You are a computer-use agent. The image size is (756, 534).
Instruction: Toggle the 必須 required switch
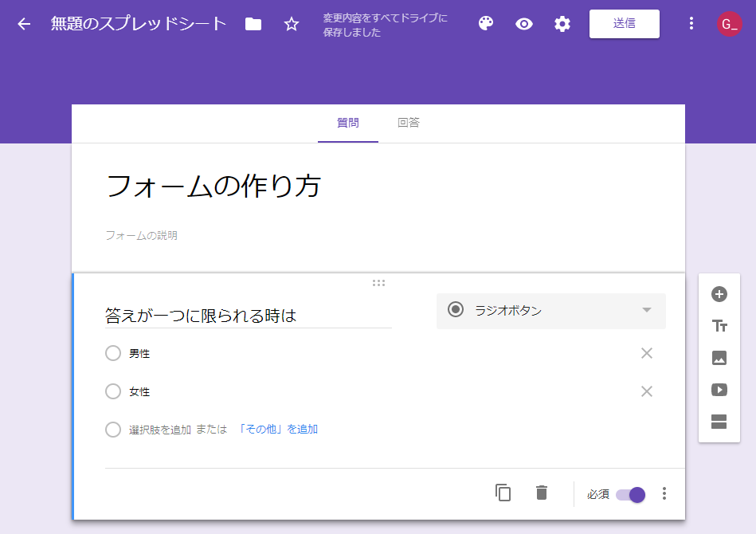[x=631, y=494]
